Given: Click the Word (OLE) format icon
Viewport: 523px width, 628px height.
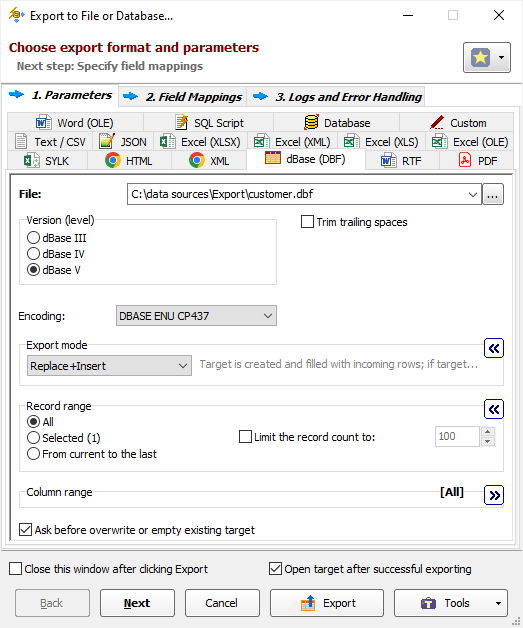Looking at the screenshot, I should pos(44,123).
